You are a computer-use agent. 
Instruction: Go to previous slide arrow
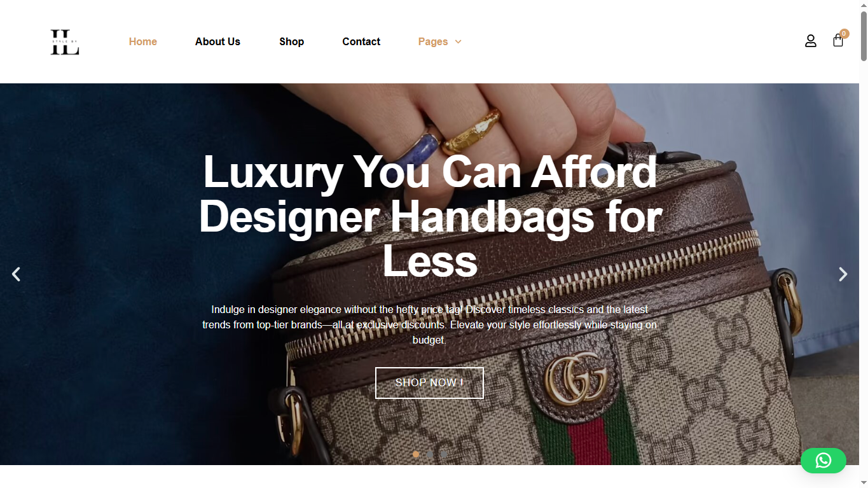click(17, 274)
